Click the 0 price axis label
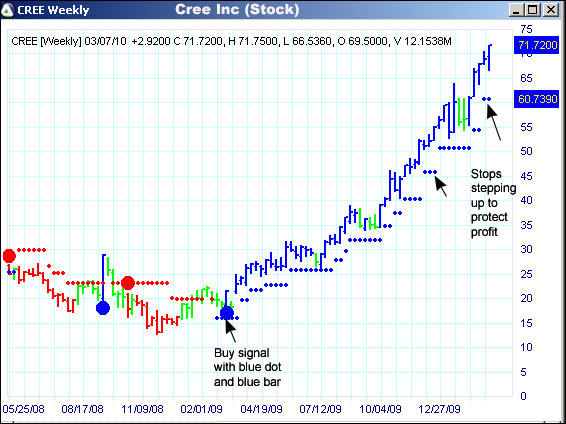 (x=523, y=396)
